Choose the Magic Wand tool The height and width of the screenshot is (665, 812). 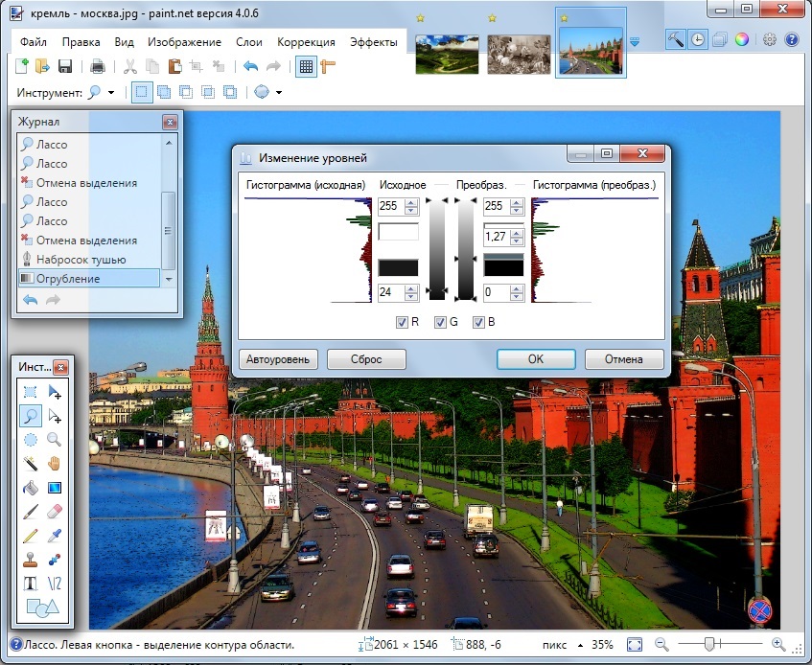(x=31, y=464)
